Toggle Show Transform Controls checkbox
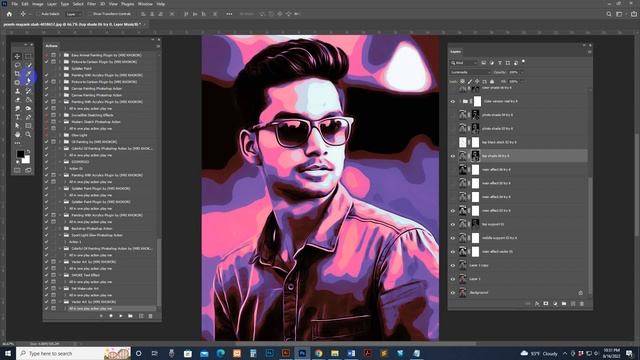Viewport: 640px width, 360px height. pos(90,14)
